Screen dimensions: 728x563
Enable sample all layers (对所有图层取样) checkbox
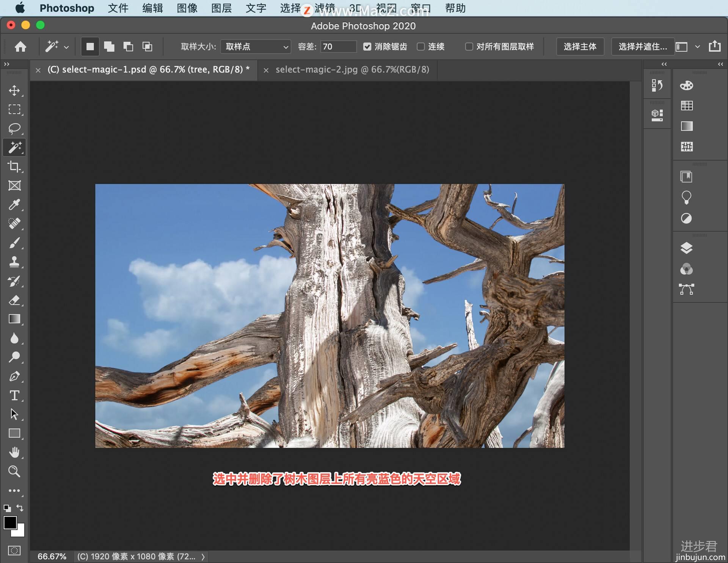coord(469,47)
